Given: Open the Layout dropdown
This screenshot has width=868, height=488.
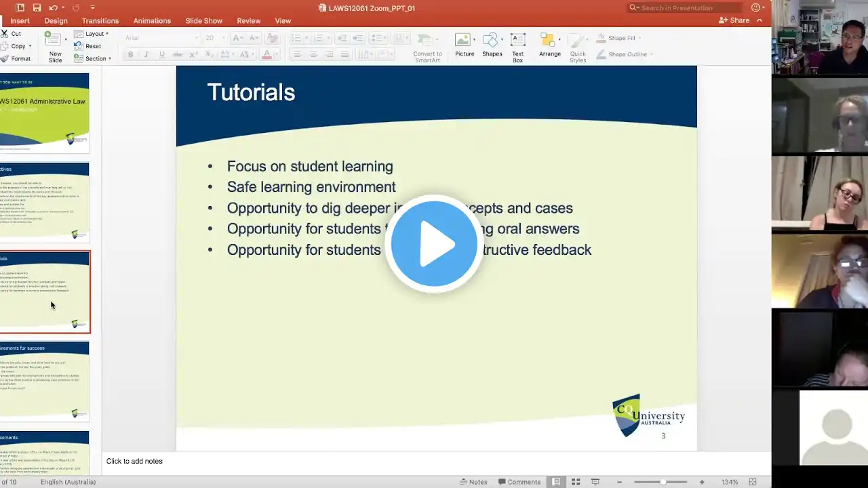Looking at the screenshot, I should click(91, 33).
